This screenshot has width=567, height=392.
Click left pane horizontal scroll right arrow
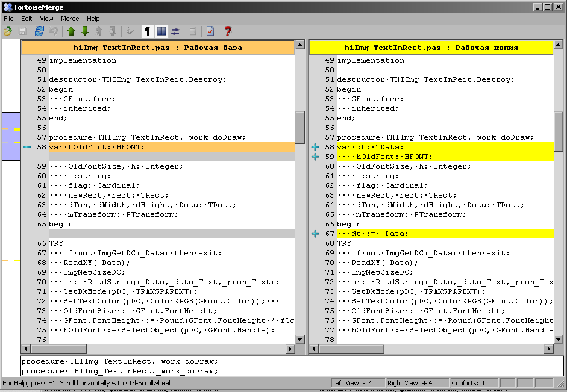pos(290,349)
